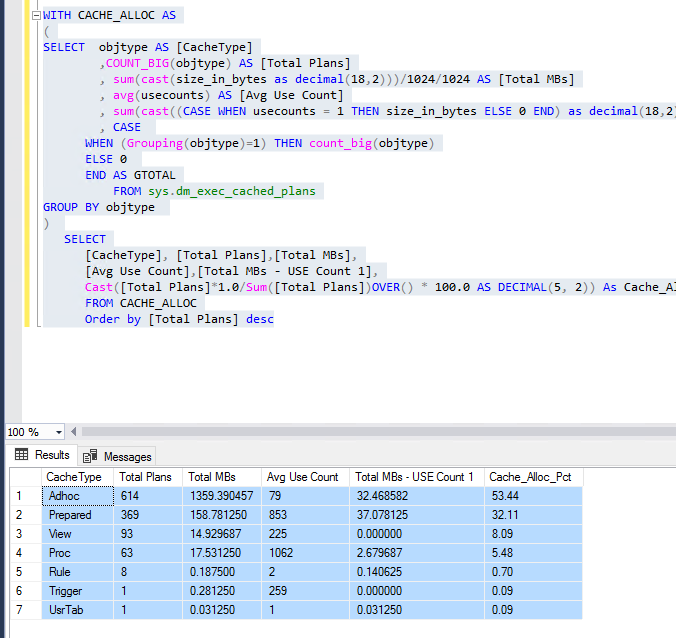Click the 5.48 percentage cell

point(534,553)
